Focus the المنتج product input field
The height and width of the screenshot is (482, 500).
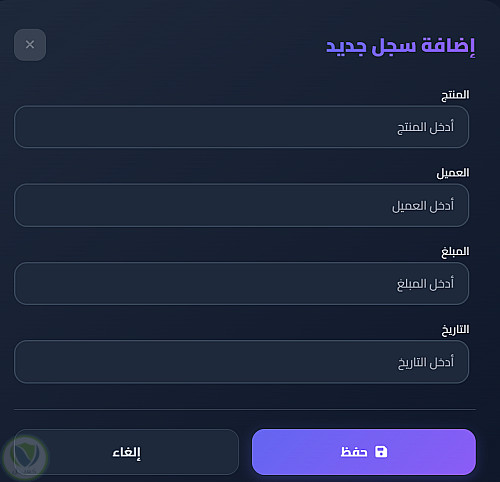click(x=241, y=127)
